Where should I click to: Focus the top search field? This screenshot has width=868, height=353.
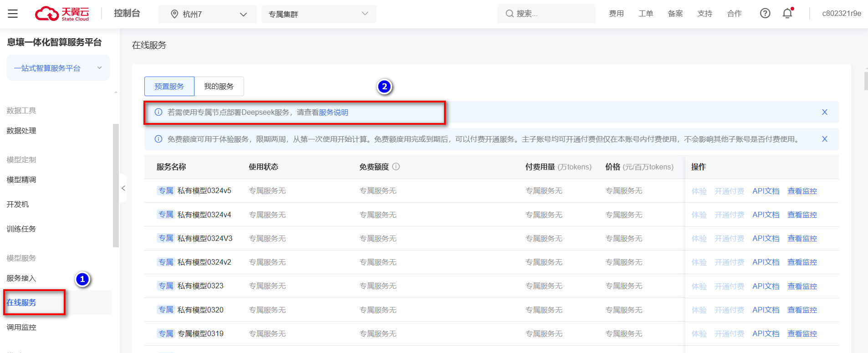pyautogui.click(x=546, y=14)
